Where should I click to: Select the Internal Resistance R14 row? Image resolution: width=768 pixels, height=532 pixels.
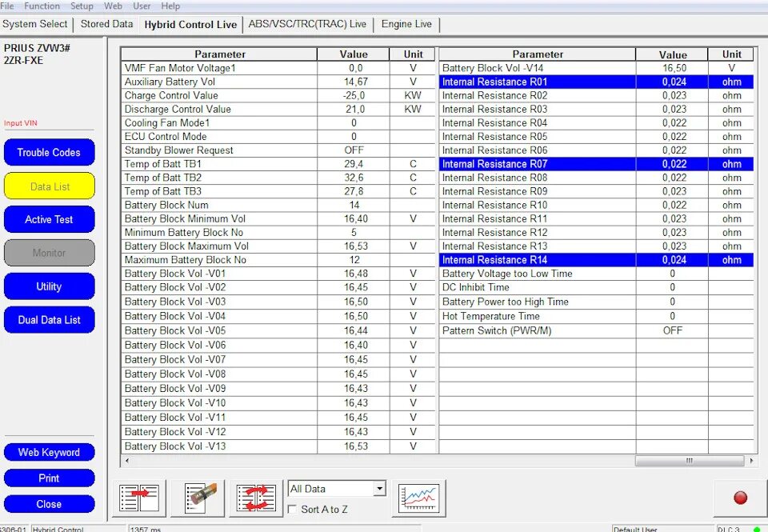pos(596,260)
